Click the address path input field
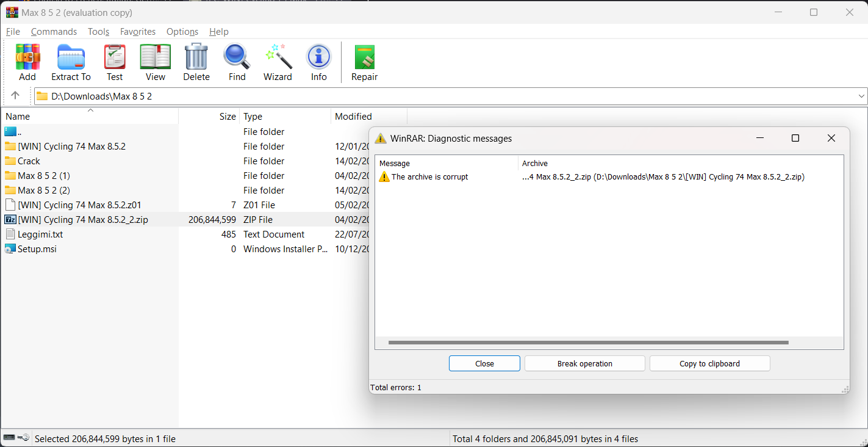The height and width of the screenshot is (447, 868). click(x=450, y=96)
